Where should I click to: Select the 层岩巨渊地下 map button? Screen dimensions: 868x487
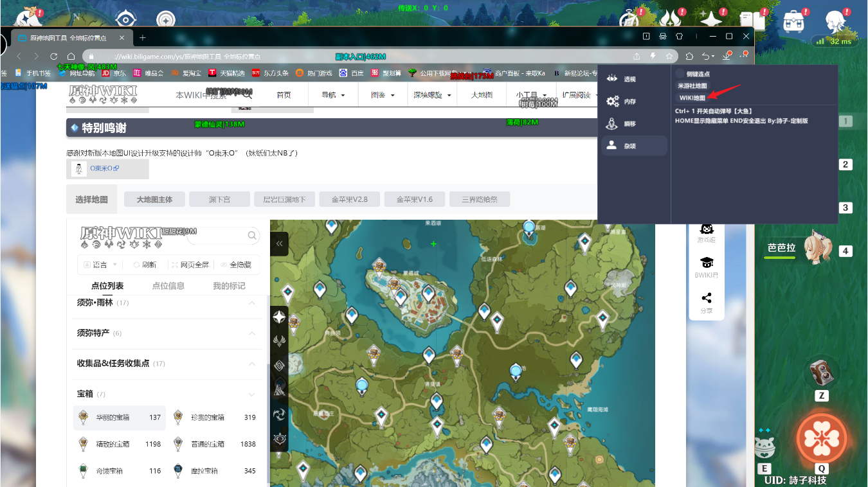(x=284, y=199)
